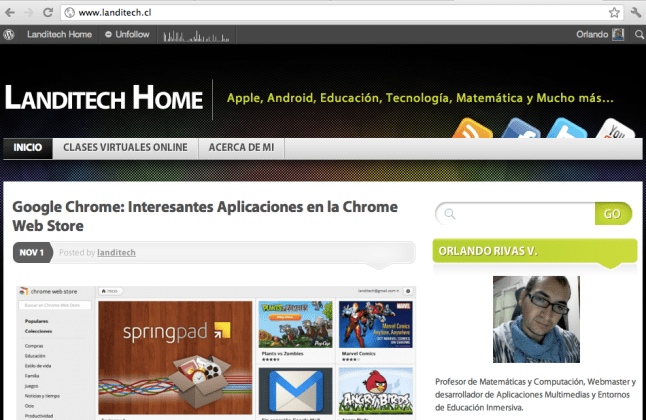Click admin bar search magnifier icon
This screenshot has height=420, width=646.
[x=636, y=34]
